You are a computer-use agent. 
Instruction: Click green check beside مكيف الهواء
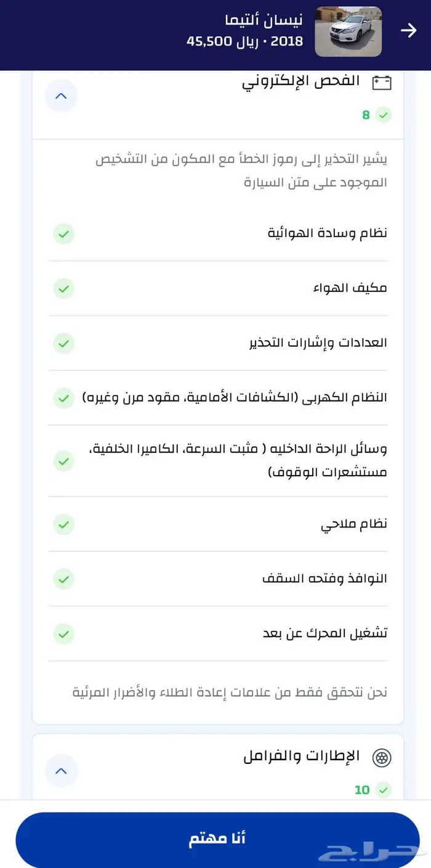pos(63,288)
